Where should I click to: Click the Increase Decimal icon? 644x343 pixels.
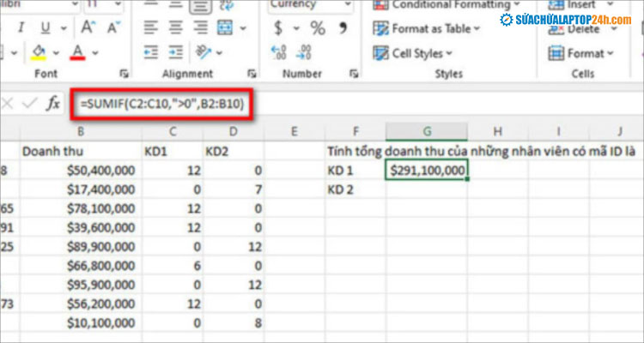[278, 52]
